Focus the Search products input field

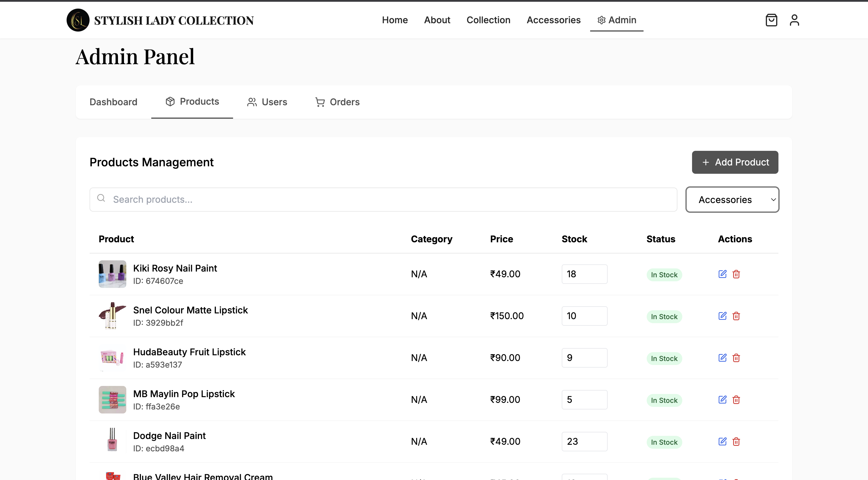click(x=383, y=200)
